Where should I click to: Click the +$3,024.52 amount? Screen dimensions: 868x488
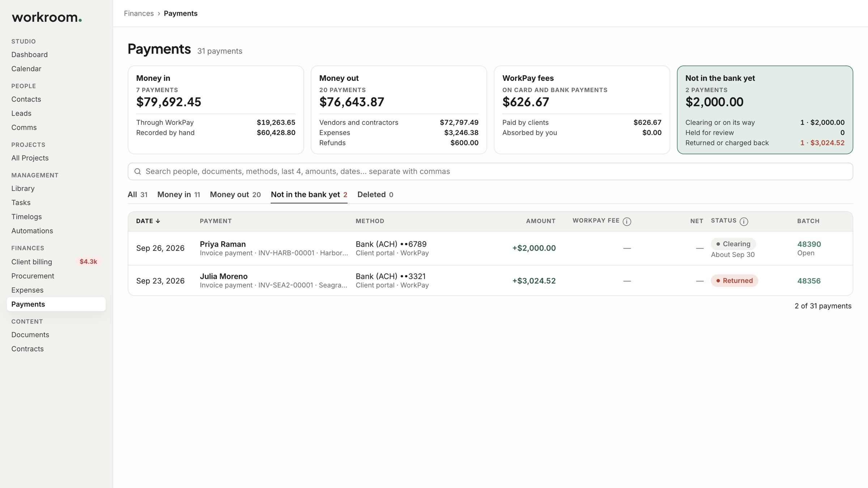tap(534, 281)
